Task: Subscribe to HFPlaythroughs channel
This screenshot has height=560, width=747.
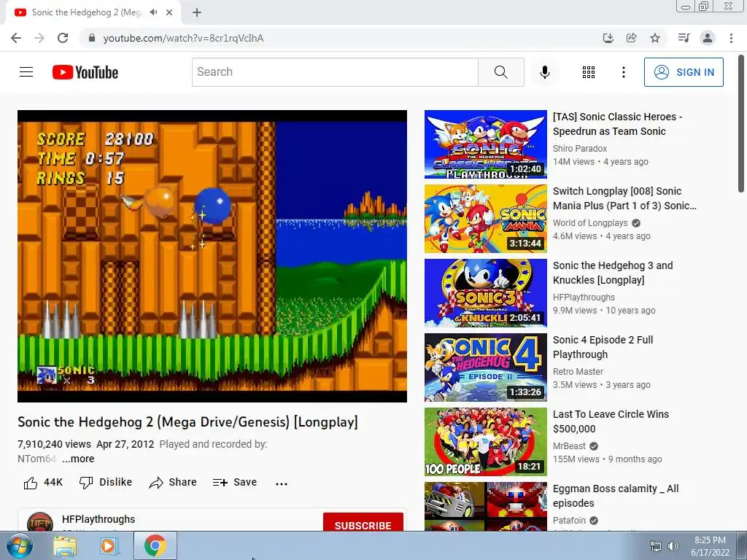Action: pyautogui.click(x=363, y=523)
